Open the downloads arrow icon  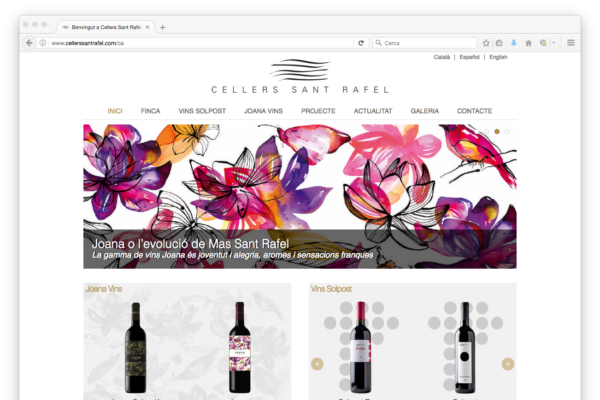pyautogui.click(x=514, y=43)
